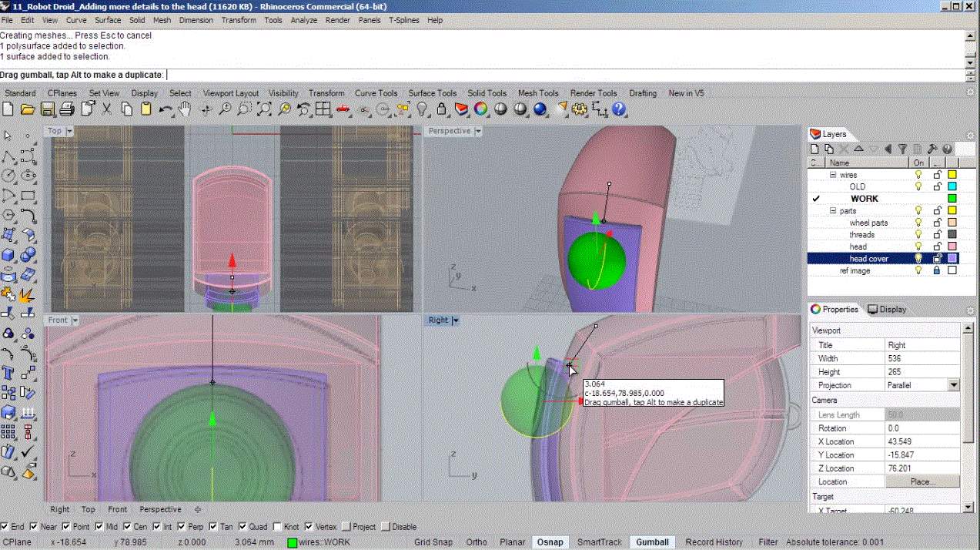
Task: Toggle Grid Snap in status bar
Action: tap(433, 542)
